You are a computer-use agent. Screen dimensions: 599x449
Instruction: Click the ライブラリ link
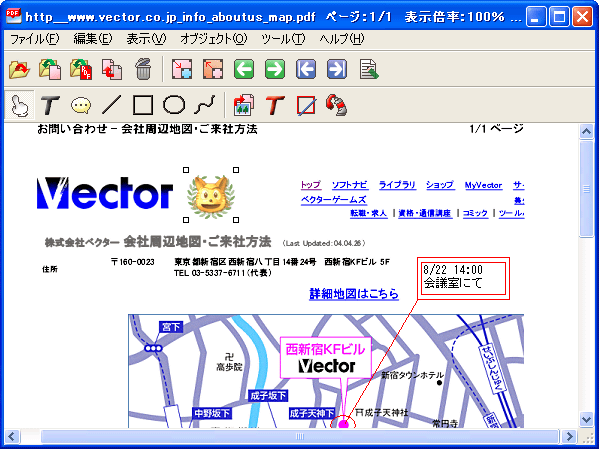[x=397, y=185]
